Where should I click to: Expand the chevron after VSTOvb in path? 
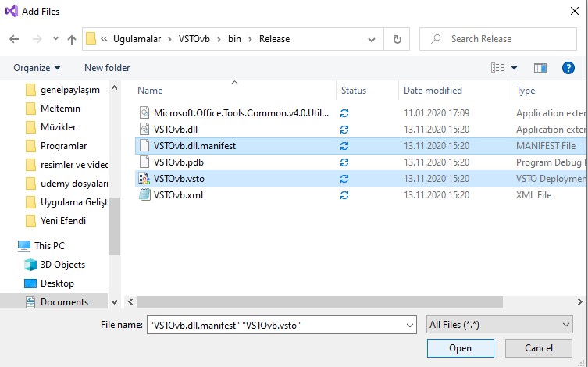point(219,39)
